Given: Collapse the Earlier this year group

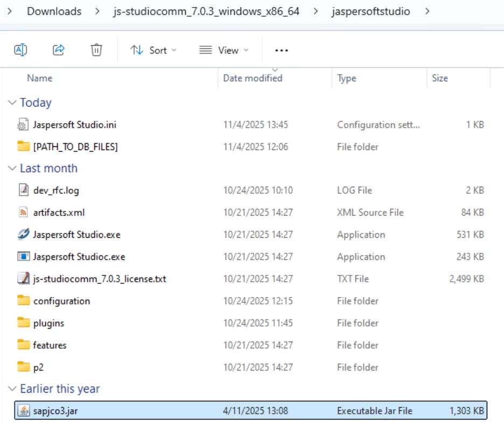Looking at the screenshot, I should click(x=12, y=389).
